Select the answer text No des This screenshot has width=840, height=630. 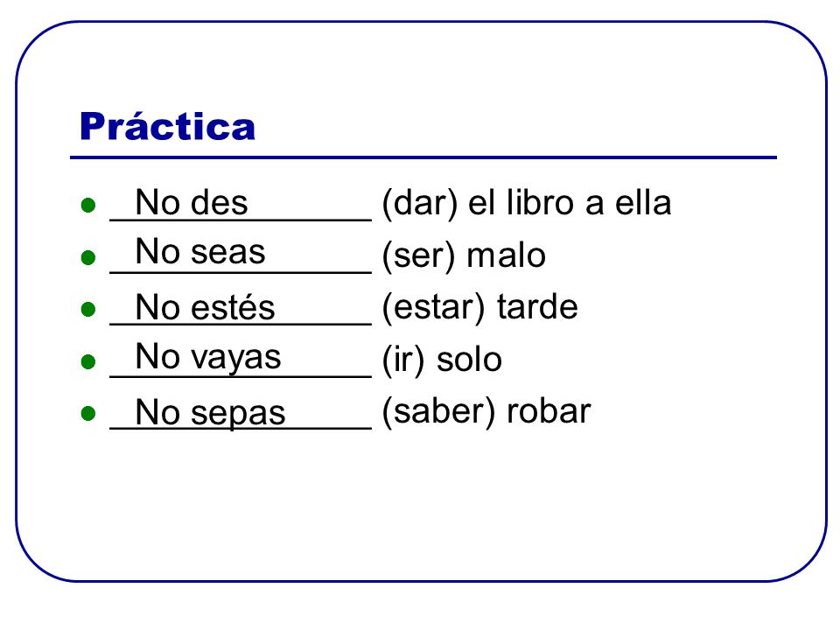point(192,202)
